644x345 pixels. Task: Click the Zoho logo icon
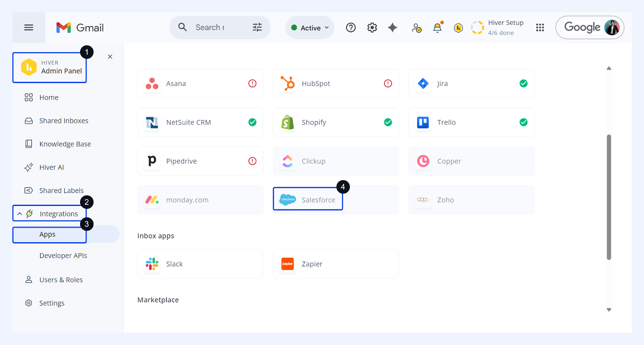(423, 200)
